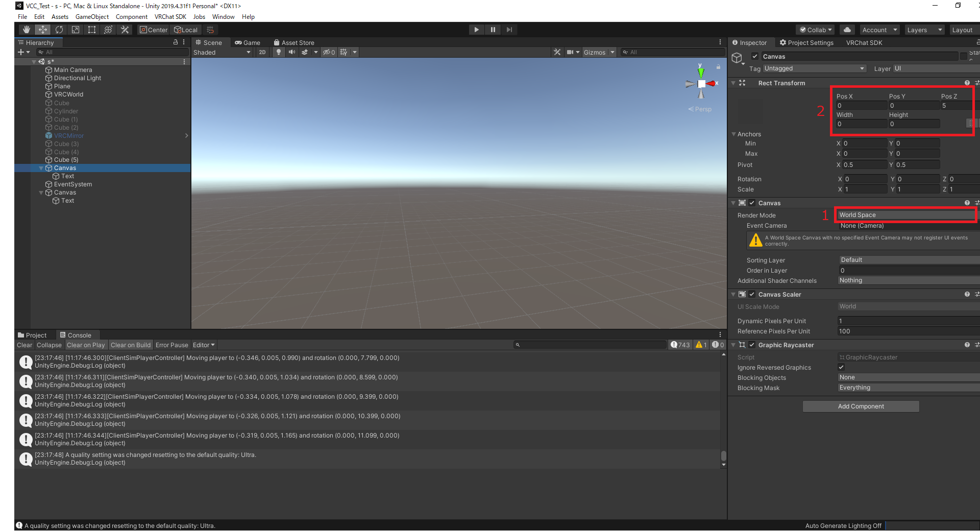980x531 pixels.
Task: Select the Rotate tool
Action: pos(59,30)
